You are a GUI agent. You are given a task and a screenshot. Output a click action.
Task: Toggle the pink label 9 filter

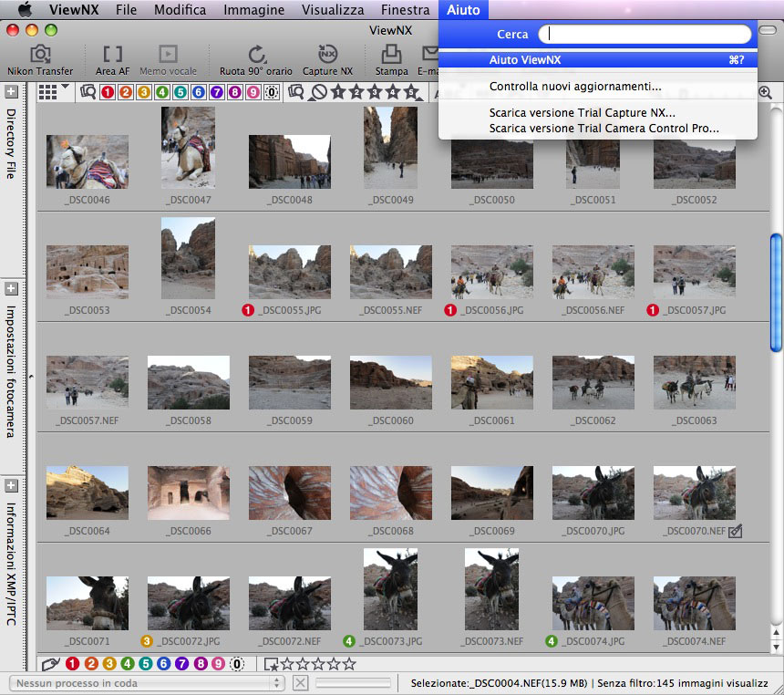coord(253,92)
